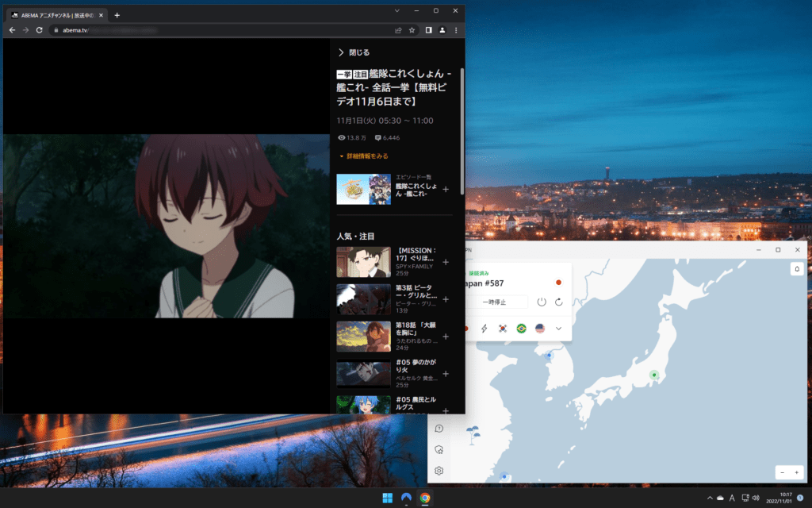
Task: Bookmark this page with the star icon
Action: [412, 30]
